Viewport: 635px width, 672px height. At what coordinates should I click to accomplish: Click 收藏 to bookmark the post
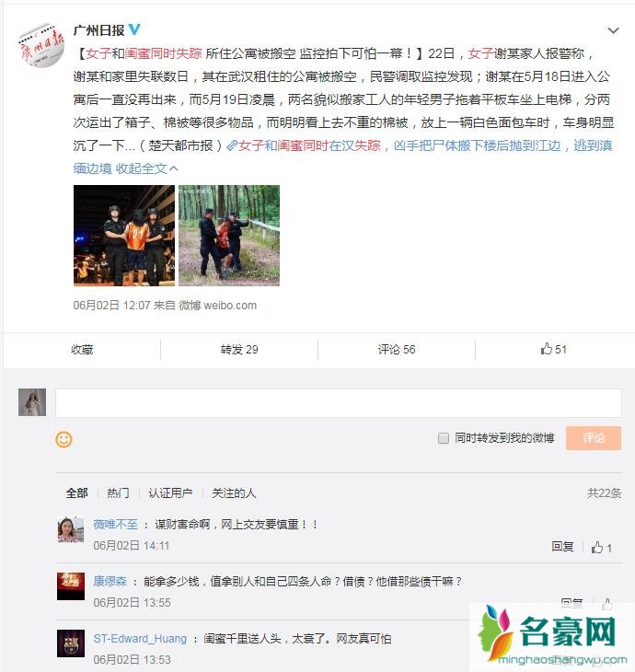pyautogui.click(x=82, y=349)
